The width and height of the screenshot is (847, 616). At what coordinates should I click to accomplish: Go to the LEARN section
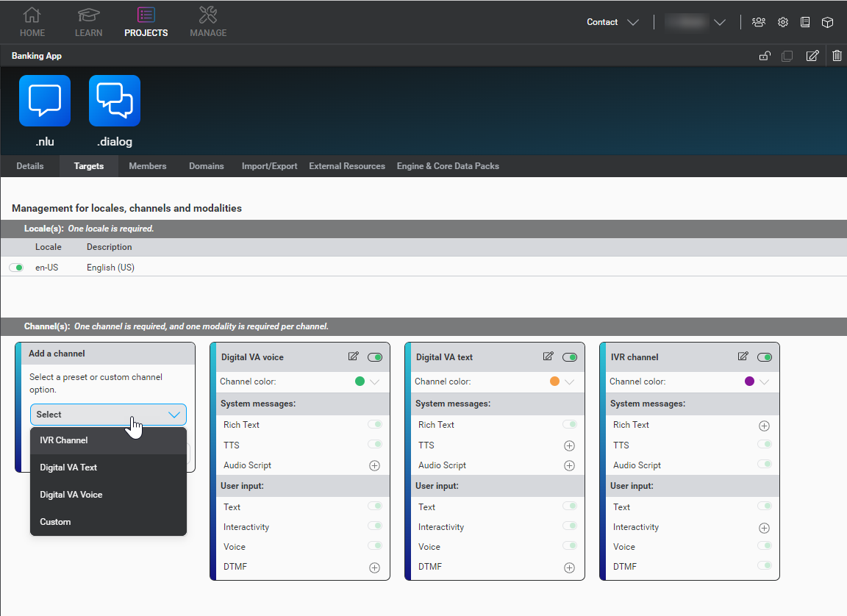89,22
